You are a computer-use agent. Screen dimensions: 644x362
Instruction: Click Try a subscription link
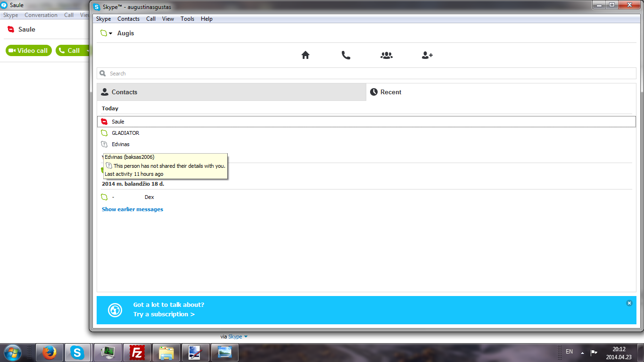click(x=164, y=314)
